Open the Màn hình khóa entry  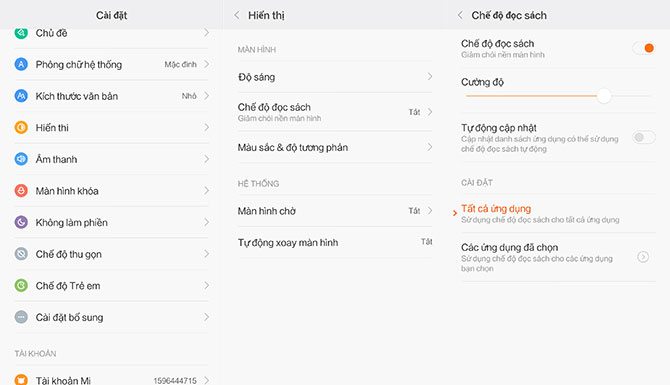(x=112, y=191)
